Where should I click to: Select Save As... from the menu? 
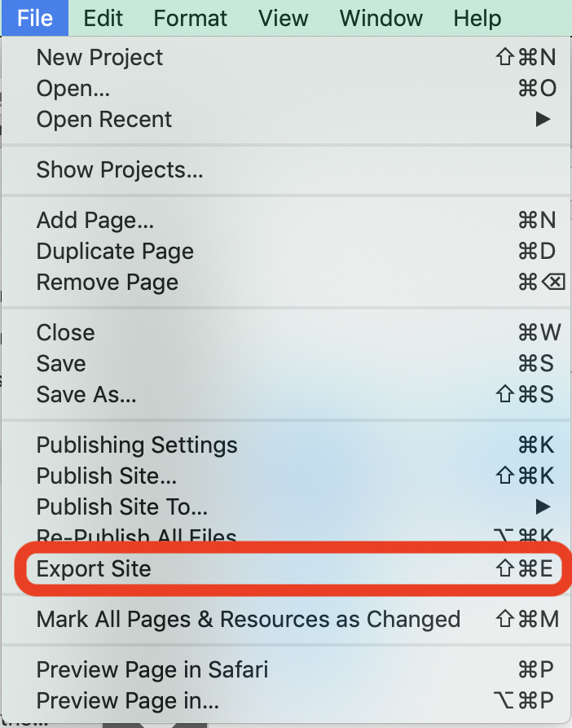[x=86, y=395]
